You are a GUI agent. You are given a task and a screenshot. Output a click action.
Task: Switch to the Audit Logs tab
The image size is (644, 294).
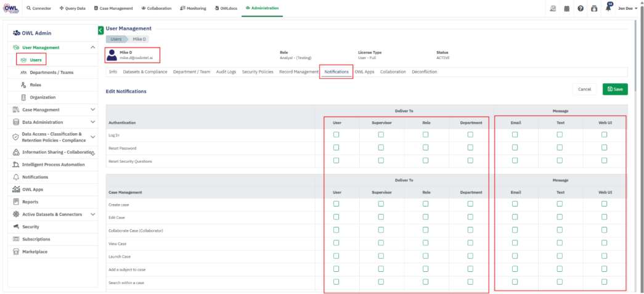coord(226,72)
